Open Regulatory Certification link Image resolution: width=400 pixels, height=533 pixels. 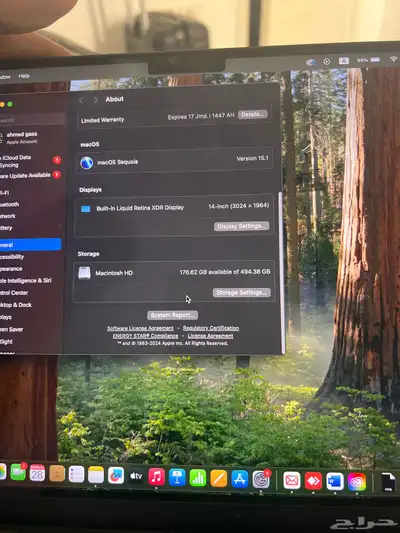point(211,328)
